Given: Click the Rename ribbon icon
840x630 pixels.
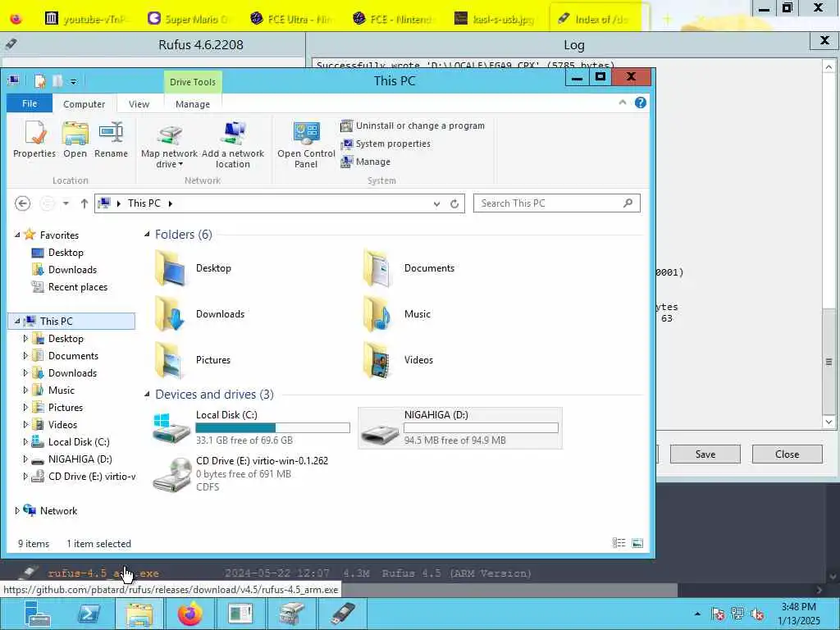Looking at the screenshot, I should coord(111,139).
